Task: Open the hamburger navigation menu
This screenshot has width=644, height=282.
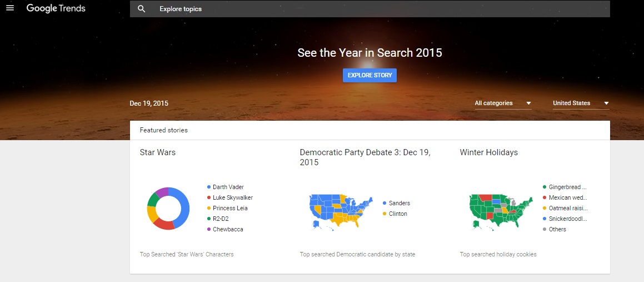Action: (x=9, y=8)
